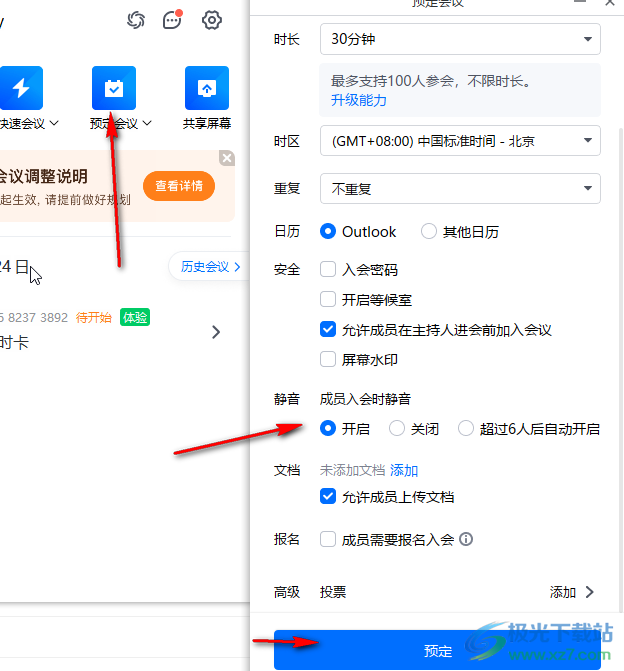This screenshot has height=671, width=624.
Task: Click the blue 预定 button
Action: coord(438,651)
